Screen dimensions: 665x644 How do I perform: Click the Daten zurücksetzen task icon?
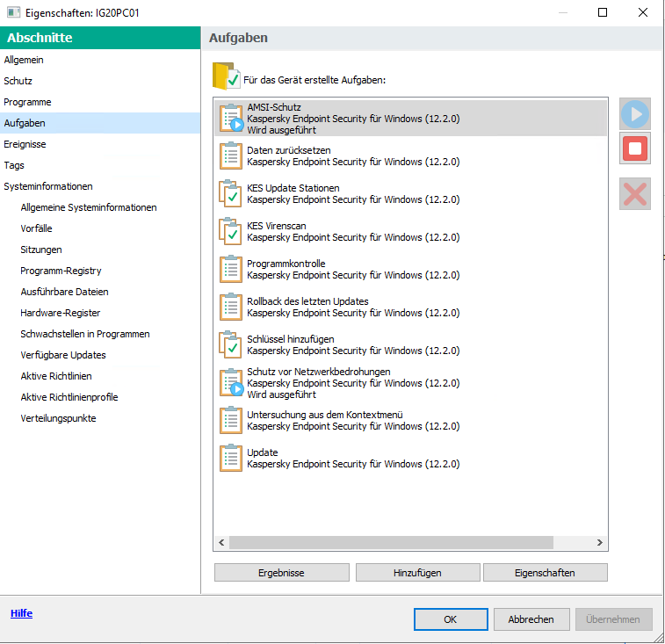pos(231,156)
